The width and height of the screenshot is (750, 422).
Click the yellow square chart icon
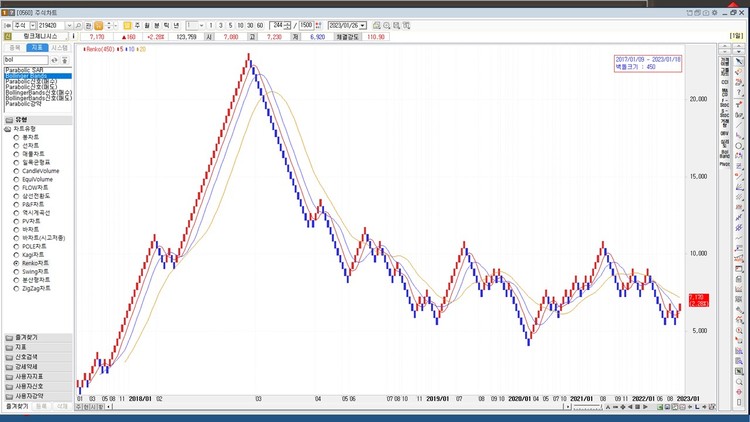coord(127,25)
